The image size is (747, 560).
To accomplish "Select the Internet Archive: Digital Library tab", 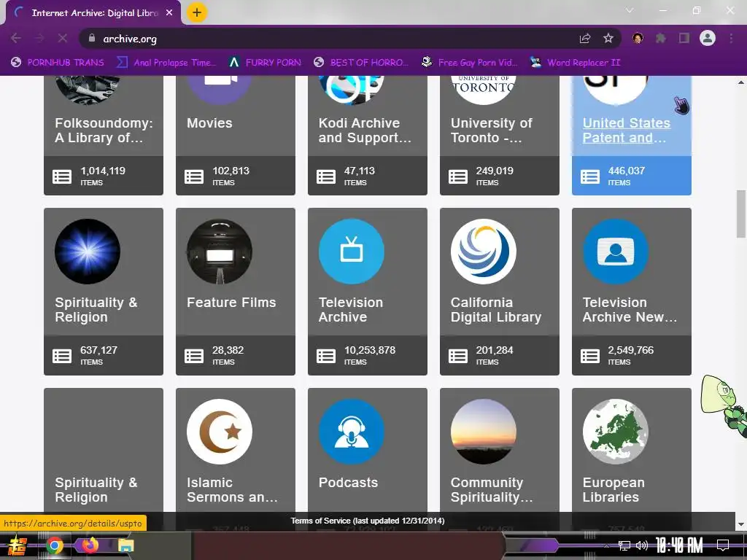I will [x=93, y=13].
